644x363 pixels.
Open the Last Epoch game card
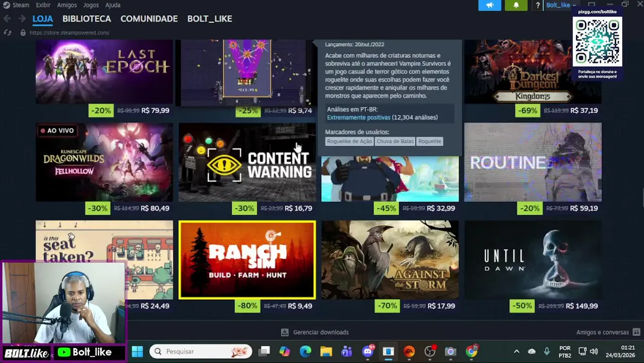[x=104, y=71]
